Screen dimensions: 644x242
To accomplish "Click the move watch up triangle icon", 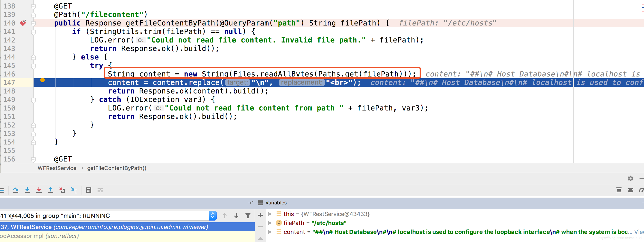I will [x=260, y=238].
